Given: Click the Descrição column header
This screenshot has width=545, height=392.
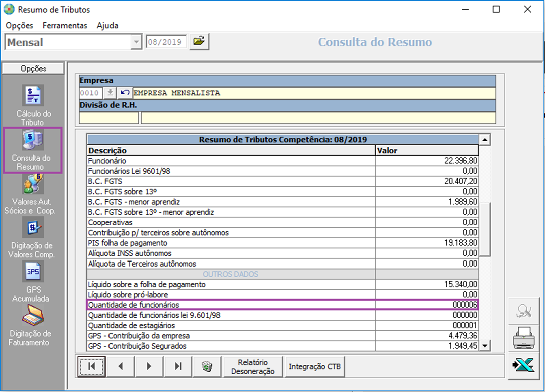Looking at the screenshot, I should pyautogui.click(x=231, y=151).
